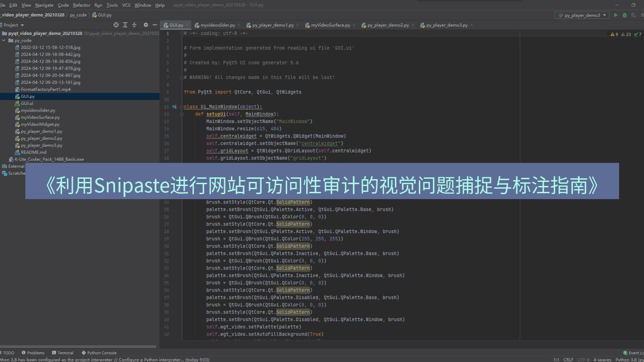The image size is (644, 362).
Task: Click Collapse All in Project panel
Action: [135, 25]
